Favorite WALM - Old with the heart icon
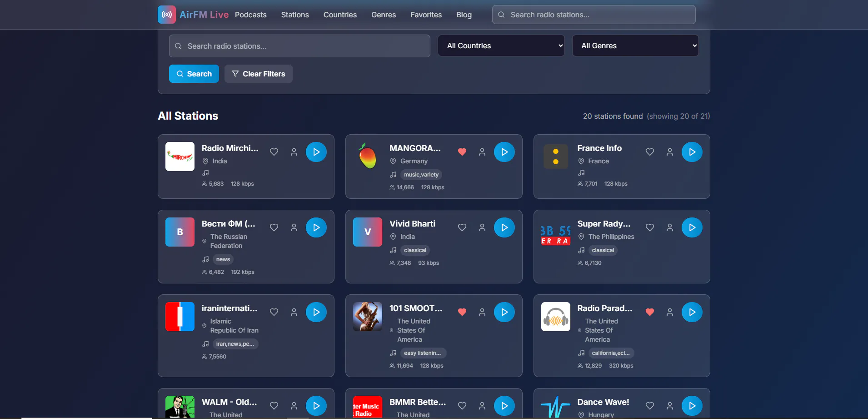The height and width of the screenshot is (419, 868). coord(274,406)
